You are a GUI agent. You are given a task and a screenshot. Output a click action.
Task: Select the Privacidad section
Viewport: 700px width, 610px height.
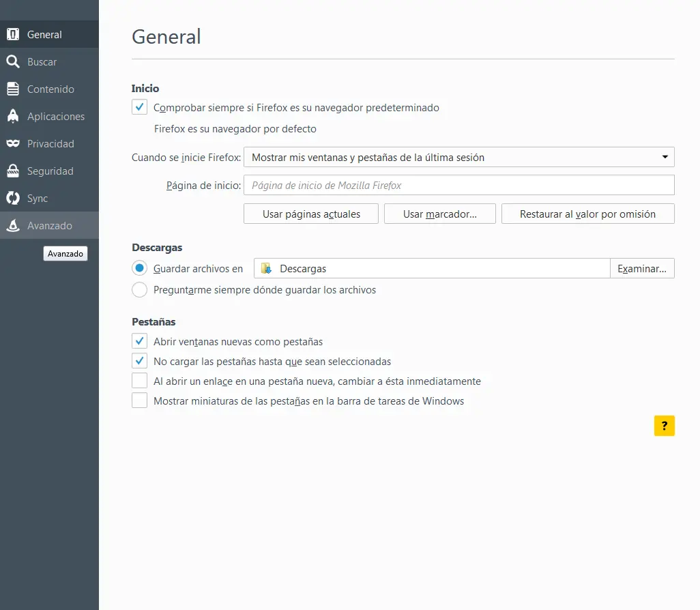click(49, 143)
